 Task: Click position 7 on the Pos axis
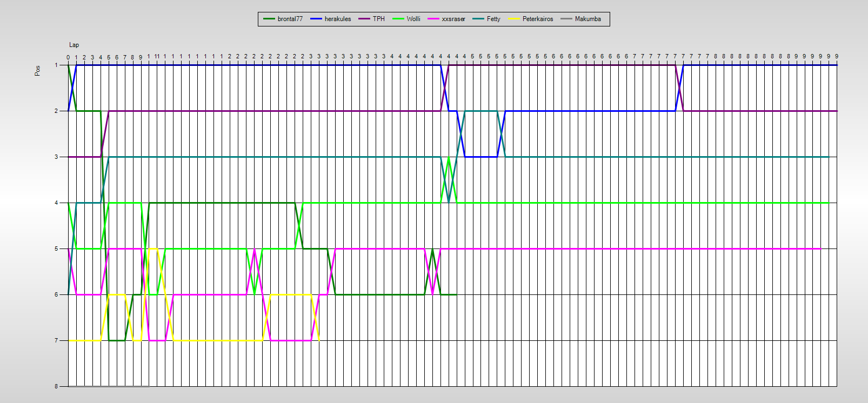[56, 340]
